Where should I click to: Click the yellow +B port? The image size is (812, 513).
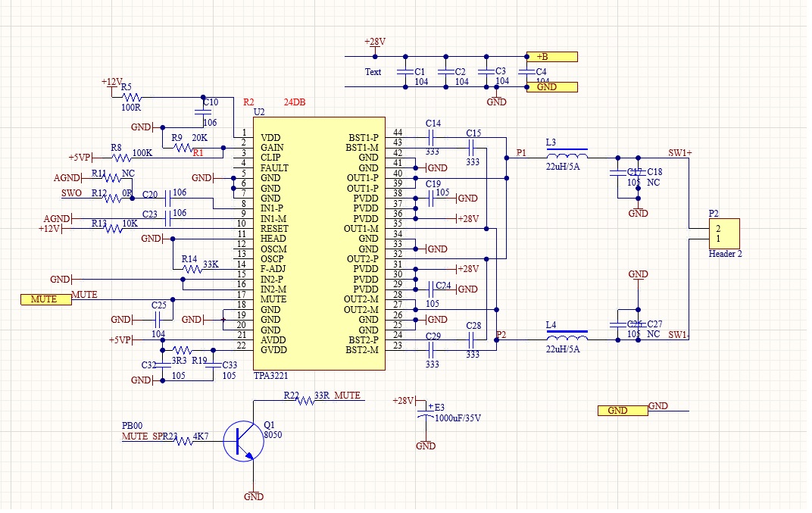tap(552, 57)
